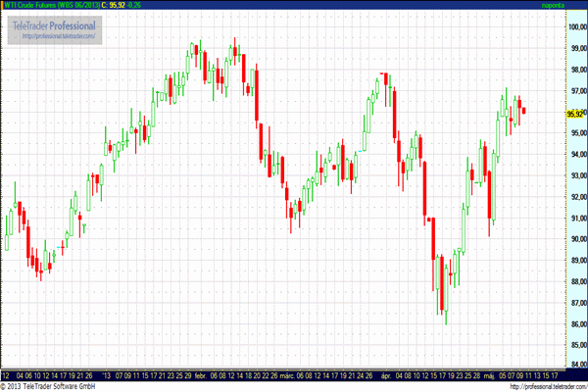Click the TeleTrader Professional watermark logo

(55, 24)
